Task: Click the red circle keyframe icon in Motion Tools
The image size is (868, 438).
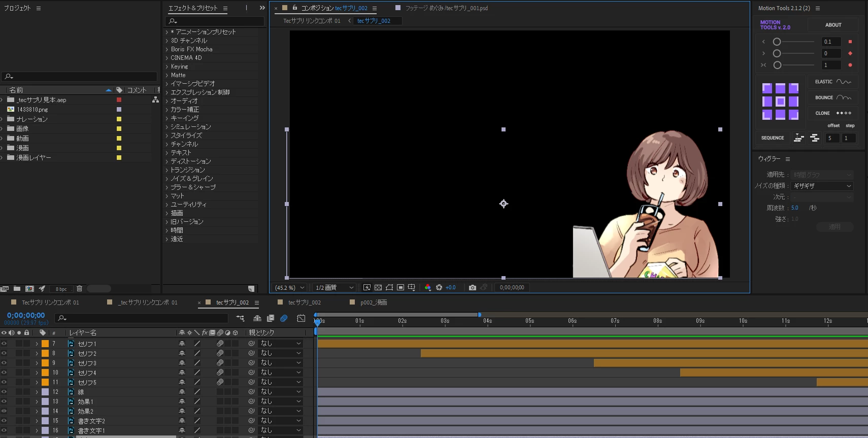Action: (x=850, y=65)
